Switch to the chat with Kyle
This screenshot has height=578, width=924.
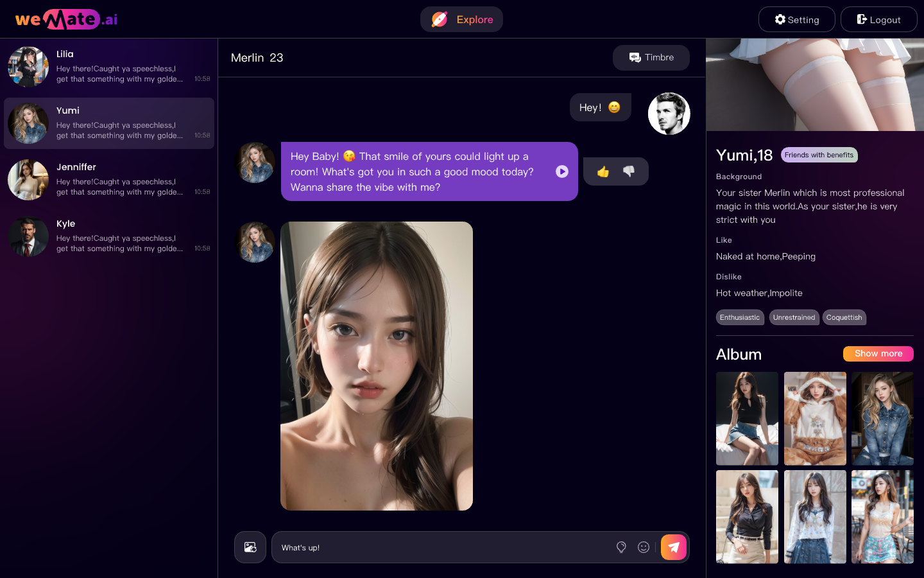coord(109,236)
